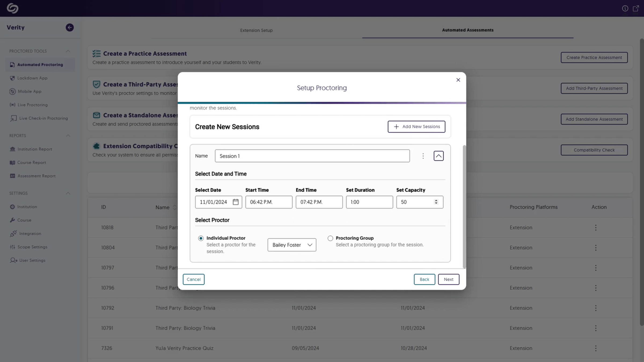Click the Scope Settings sliders icon
Viewport: 644px width, 362px height.
pyautogui.click(x=12, y=247)
